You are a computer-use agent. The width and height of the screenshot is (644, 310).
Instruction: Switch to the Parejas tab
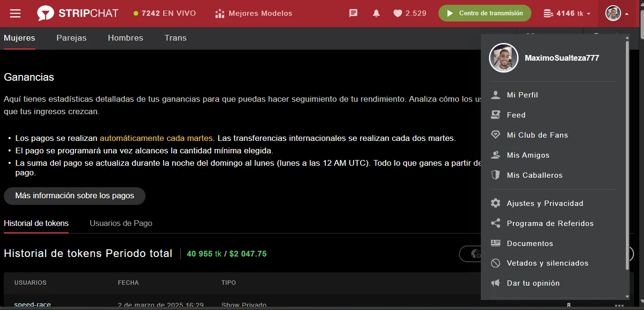pyautogui.click(x=72, y=38)
